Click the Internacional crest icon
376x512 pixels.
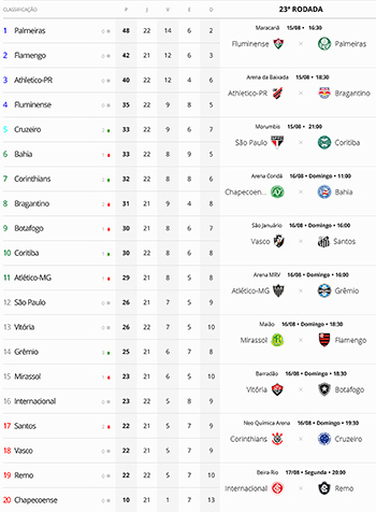pyautogui.click(x=277, y=488)
